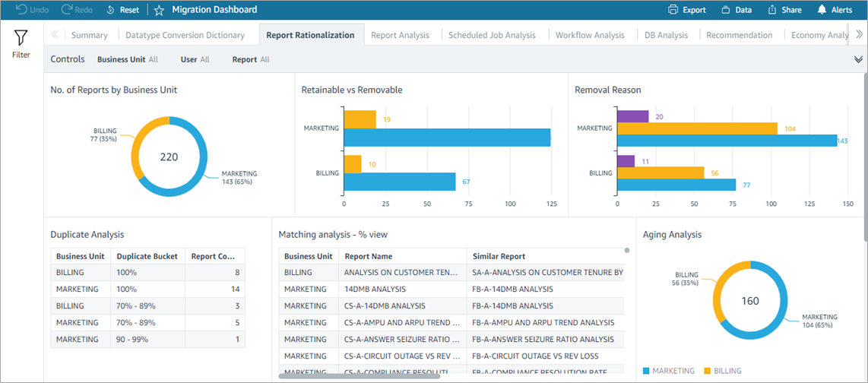Viewport: 868px width, 383px height.
Task: Click the orange 19 bar for MARKETING
Action: point(360,119)
